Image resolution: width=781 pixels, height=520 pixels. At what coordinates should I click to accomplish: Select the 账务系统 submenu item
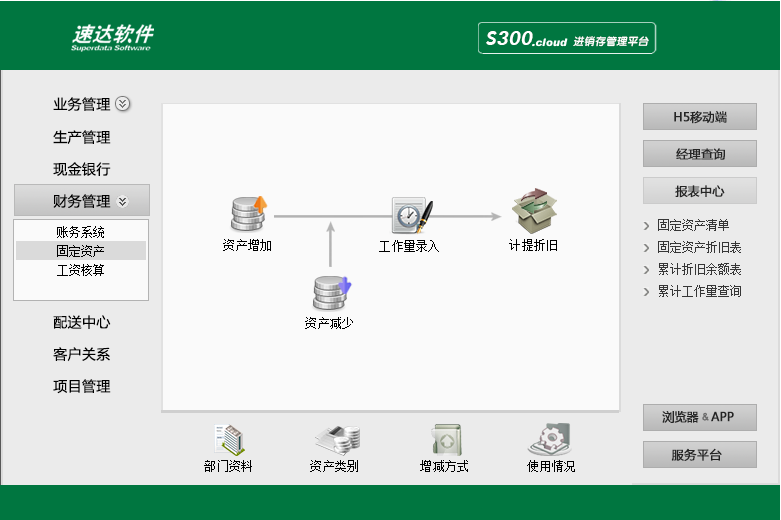[x=81, y=232]
